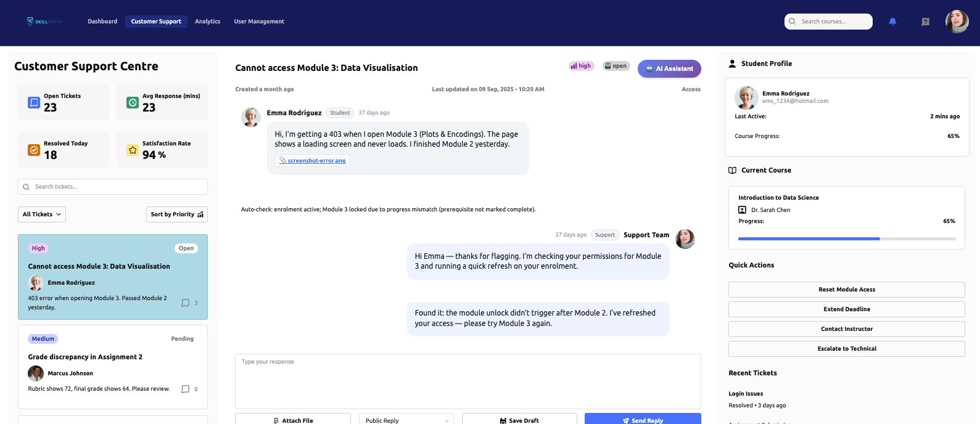The height and width of the screenshot is (424, 980).
Task: Click the Support Team avatar in conversation
Action: point(685,239)
